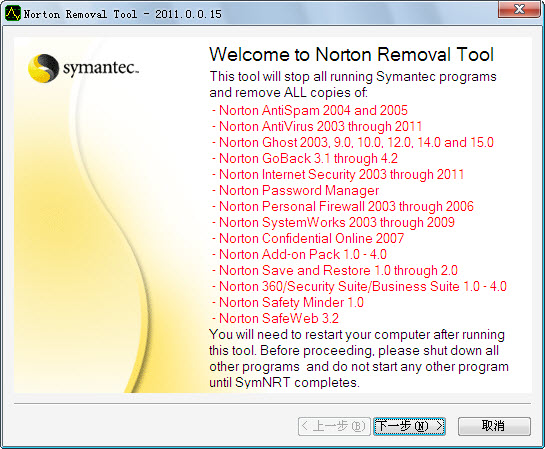
Task: Click the Norton Confidential Online 2007 line
Action: pos(308,238)
